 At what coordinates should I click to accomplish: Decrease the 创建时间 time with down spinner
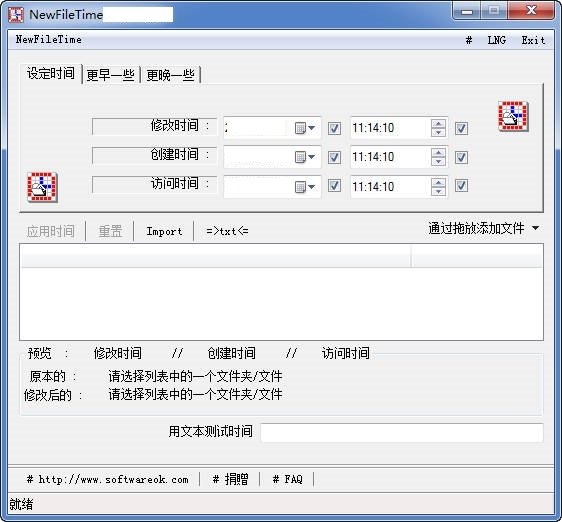pos(438,161)
